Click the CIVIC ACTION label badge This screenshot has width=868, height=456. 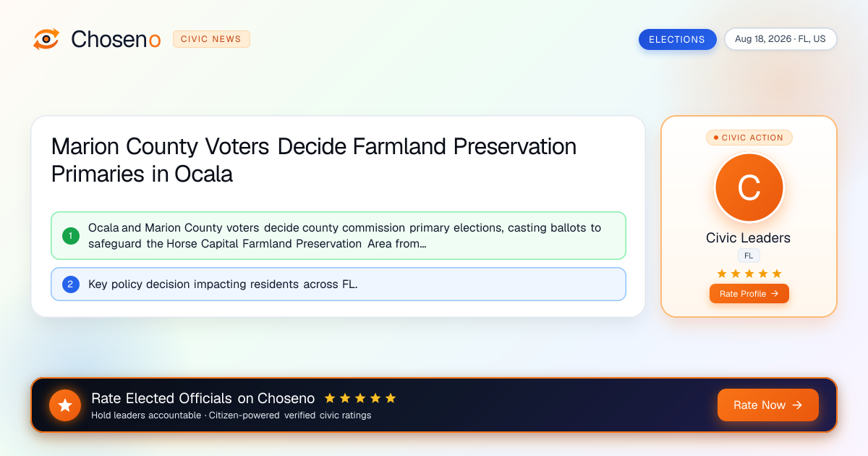[x=749, y=138]
